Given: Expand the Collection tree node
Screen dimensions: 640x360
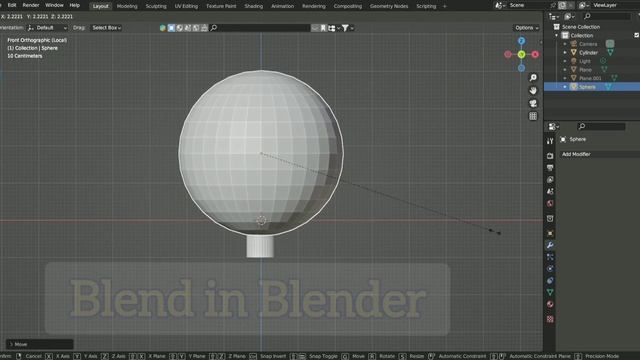Looking at the screenshot, I should pos(556,36).
